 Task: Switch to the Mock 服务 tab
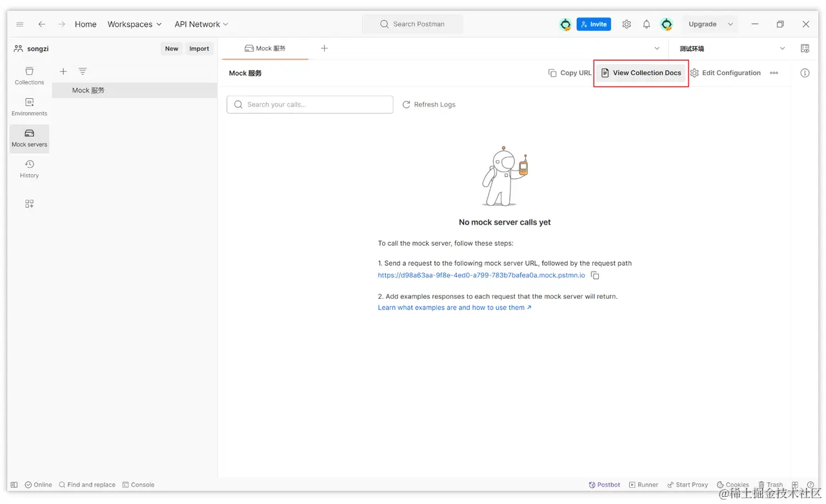point(265,48)
